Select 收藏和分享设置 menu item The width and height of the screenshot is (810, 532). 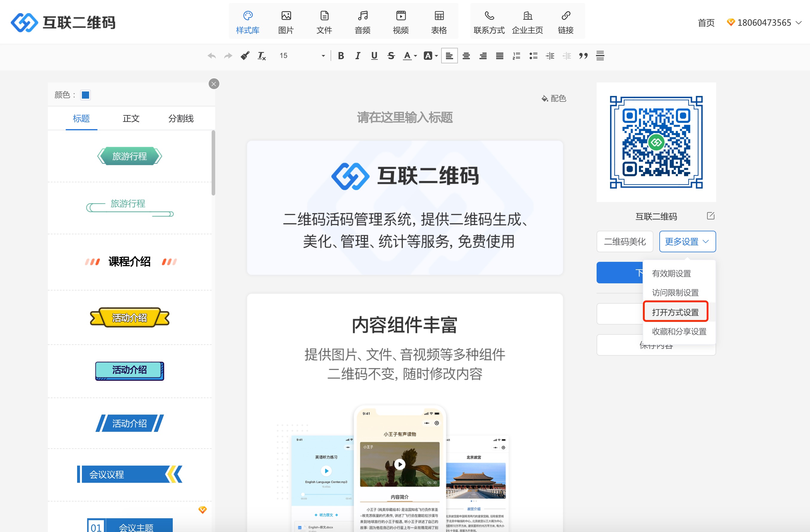(x=679, y=331)
